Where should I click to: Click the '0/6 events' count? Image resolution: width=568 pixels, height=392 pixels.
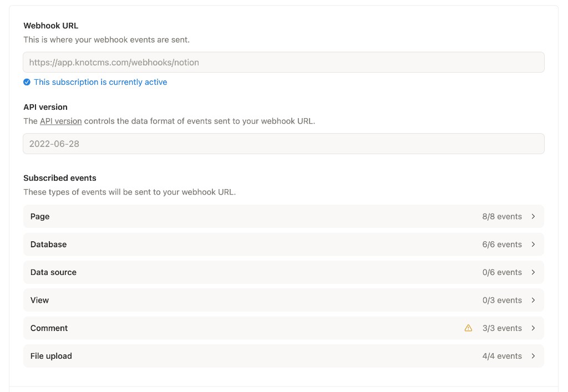[502, 272]
